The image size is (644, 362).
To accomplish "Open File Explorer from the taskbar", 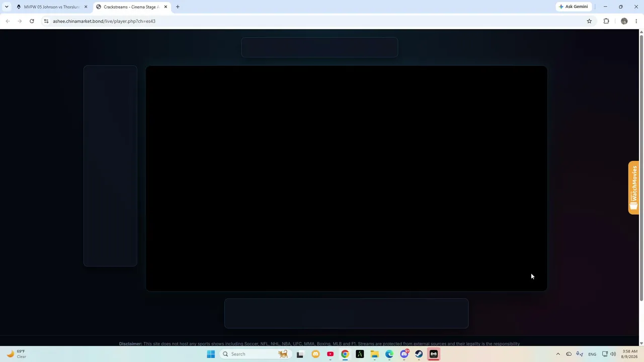I will [x=375, y=354].
